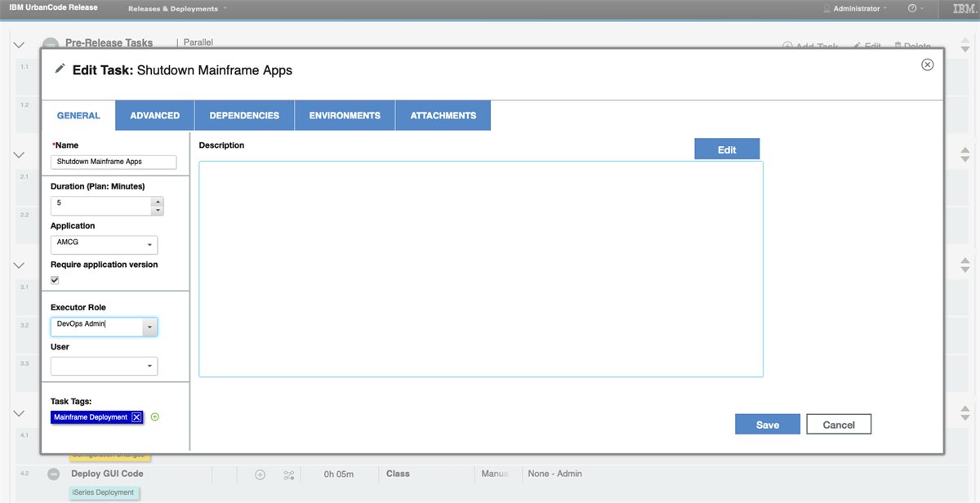This screenshot has width=980, height=503.
Task: Open the Executor Role dropdown
Action: click(150, 326)
